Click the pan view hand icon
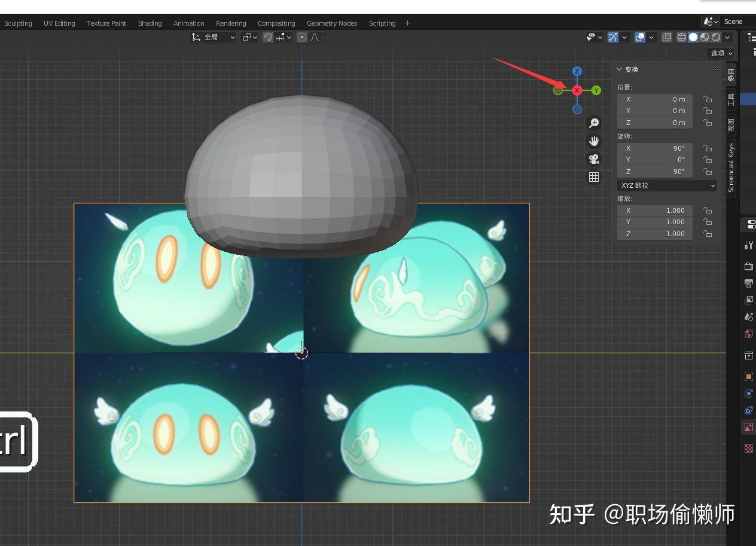Screen dimensions: 756x546 (594, 141)
